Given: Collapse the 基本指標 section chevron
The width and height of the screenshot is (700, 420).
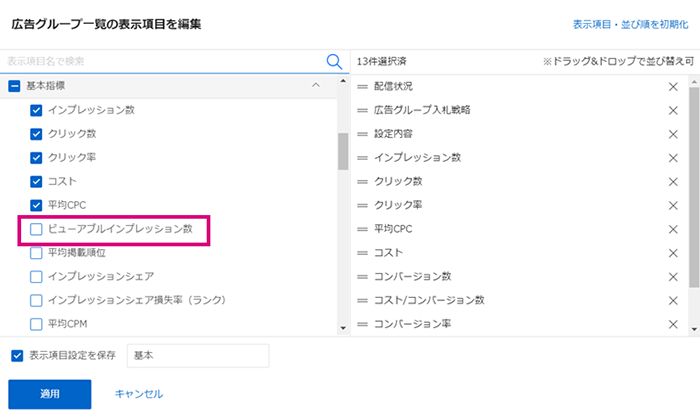Looking at the screenshot, I should pyautogui.click(x=316, y=85).
